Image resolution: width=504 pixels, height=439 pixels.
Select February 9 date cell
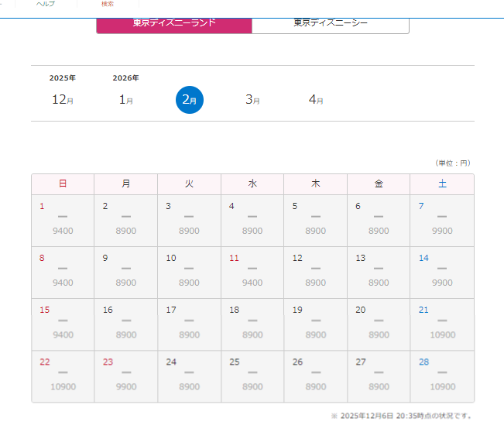125,273
